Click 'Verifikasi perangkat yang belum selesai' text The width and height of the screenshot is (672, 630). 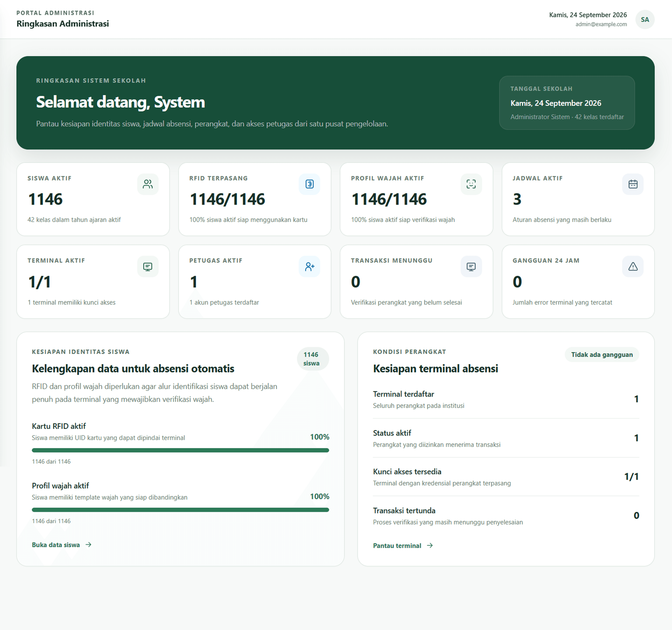click(x=406, y=303)
